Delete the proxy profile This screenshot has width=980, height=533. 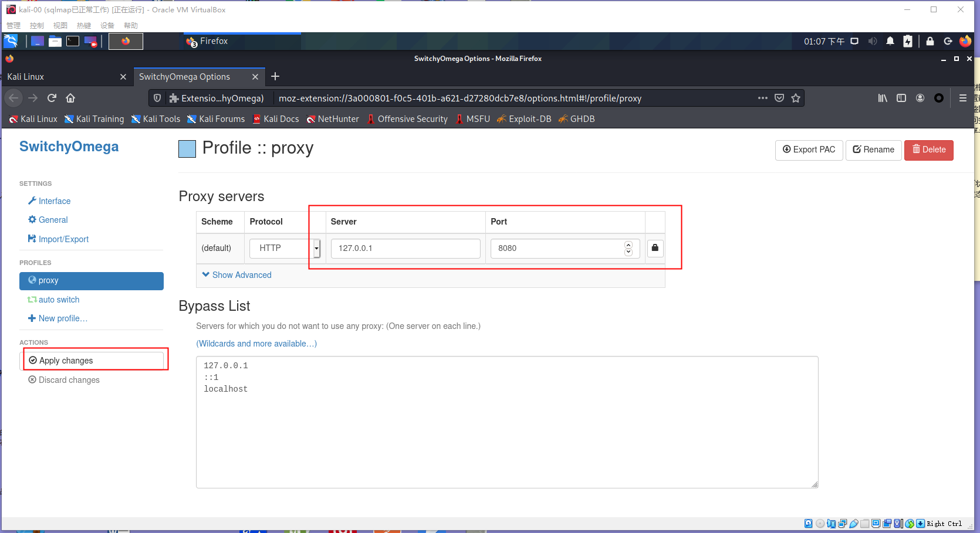(x=929, y=150)
